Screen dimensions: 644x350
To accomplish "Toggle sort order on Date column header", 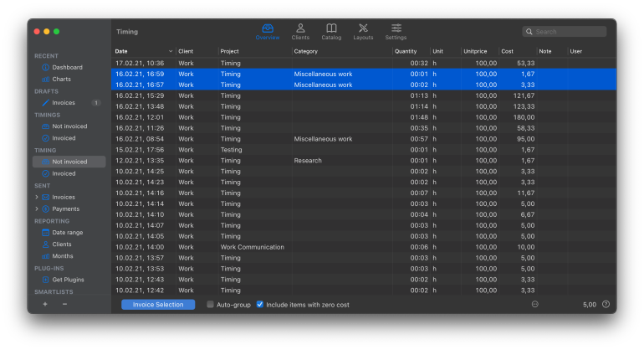I will [x=144, y=51].
